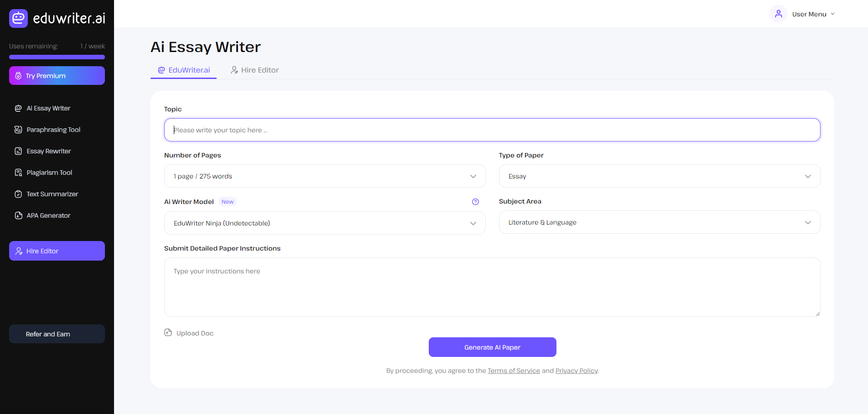Click the Upload Doc link

(189, 333)
